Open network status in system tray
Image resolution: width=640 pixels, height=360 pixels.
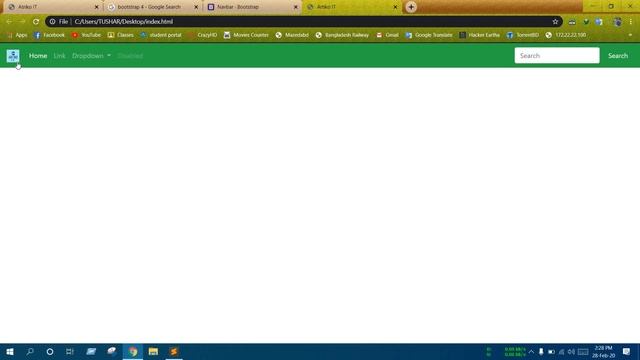pyautogui.click(x=561, y=352)
